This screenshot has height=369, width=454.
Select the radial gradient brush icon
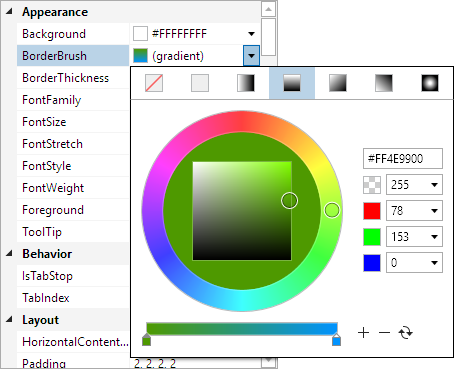click(x=430, y=83)
